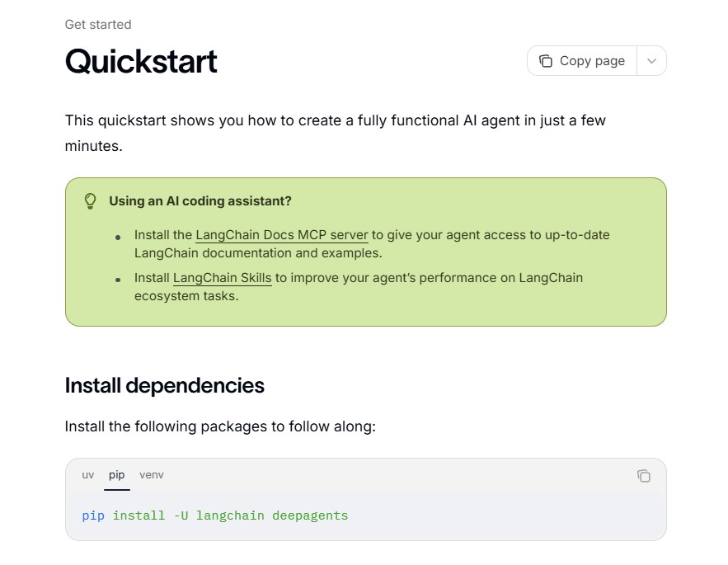Click the Get started breadcrumb label
The image size is (728, 565).
(x=98, y=25)
